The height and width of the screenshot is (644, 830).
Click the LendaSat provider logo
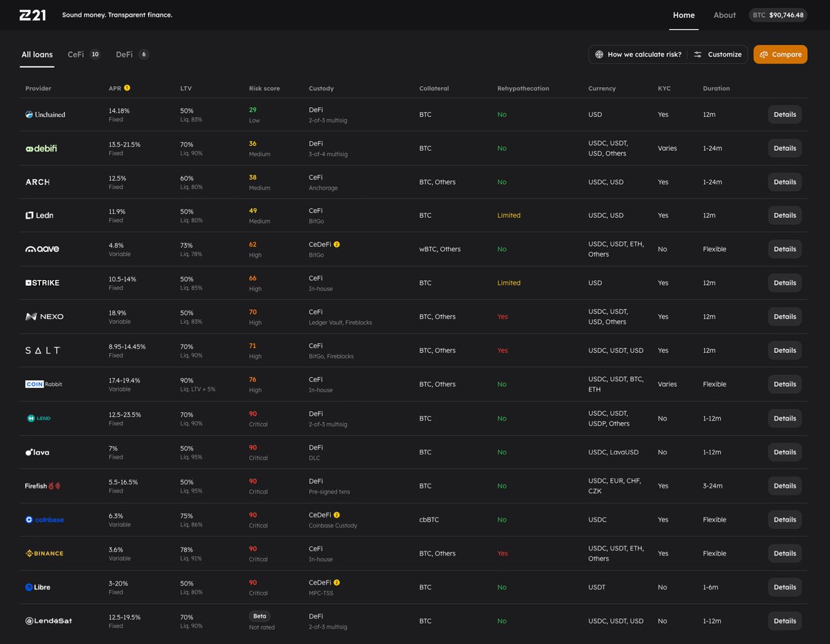click(48, 621)
